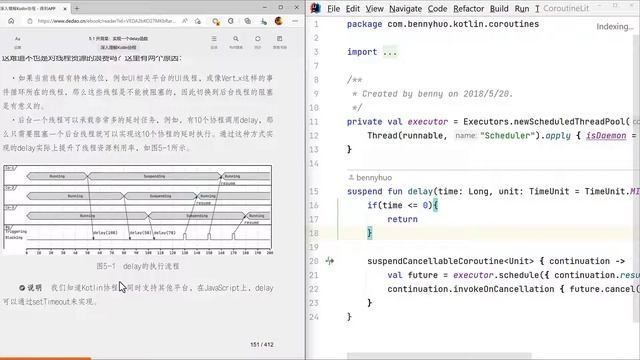Open the browser collections icon

[x=247, y=21]
